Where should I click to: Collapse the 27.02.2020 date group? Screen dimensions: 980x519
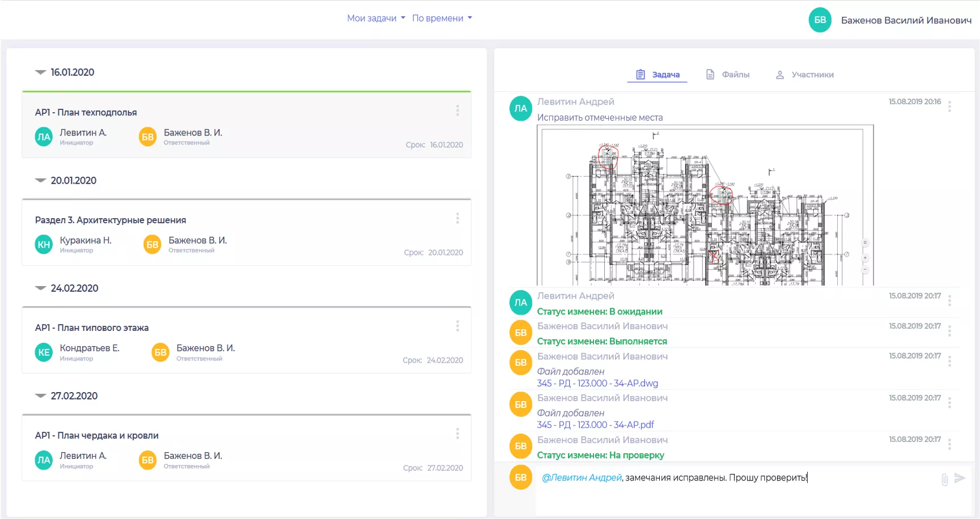click(41, 396)
